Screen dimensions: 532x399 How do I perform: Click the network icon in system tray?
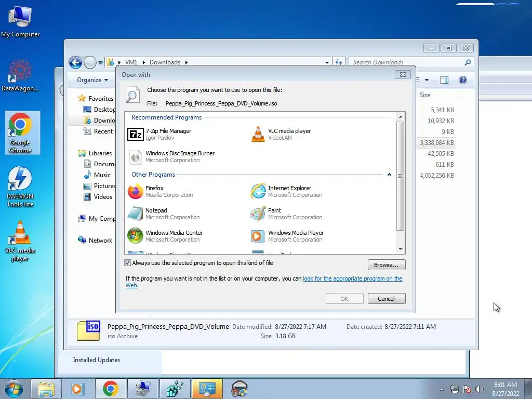pos(454,389)
